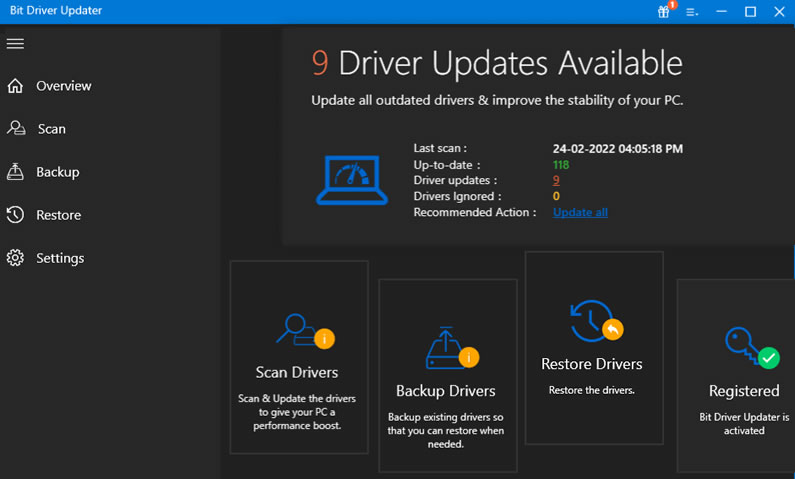Click the Drivers Ignored value 0
795x479 pixels.
(556, 196)
